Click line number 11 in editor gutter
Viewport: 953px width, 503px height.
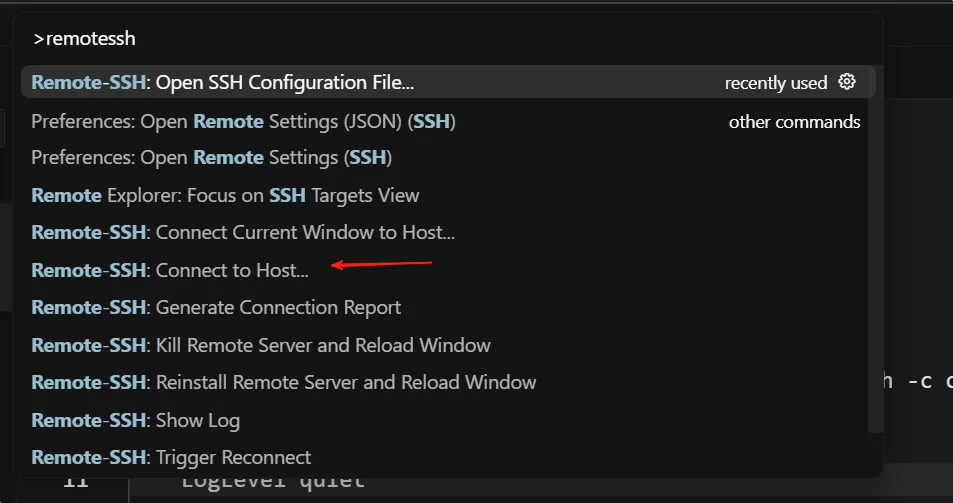point(76,483)
